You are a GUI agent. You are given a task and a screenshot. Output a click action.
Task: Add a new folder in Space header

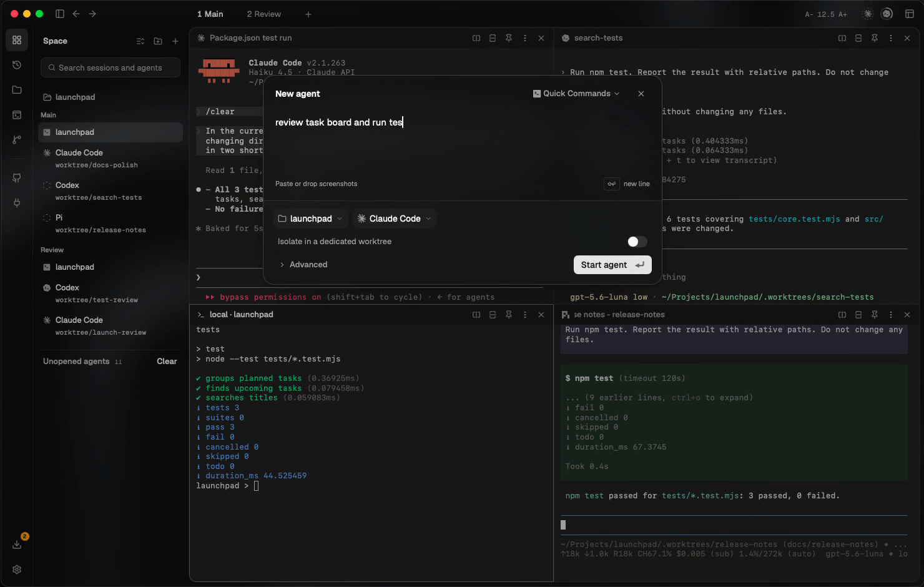click(158, 41)
